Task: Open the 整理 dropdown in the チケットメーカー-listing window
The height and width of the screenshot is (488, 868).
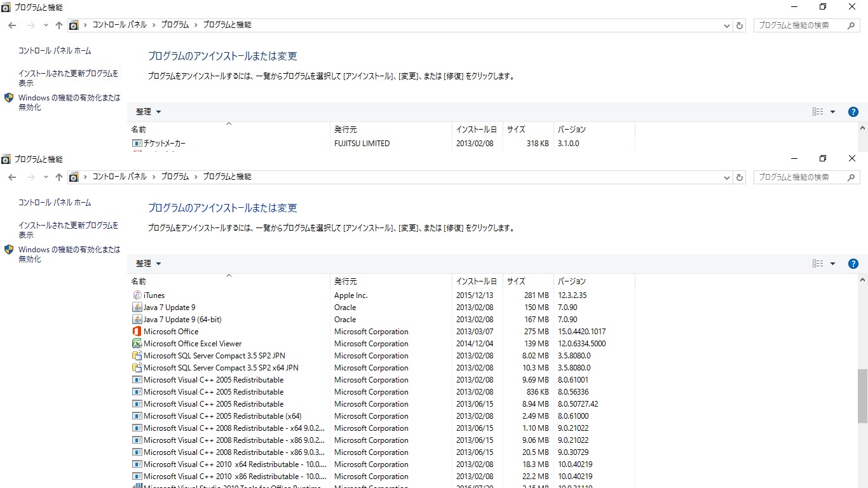Action: coord(149,112)
